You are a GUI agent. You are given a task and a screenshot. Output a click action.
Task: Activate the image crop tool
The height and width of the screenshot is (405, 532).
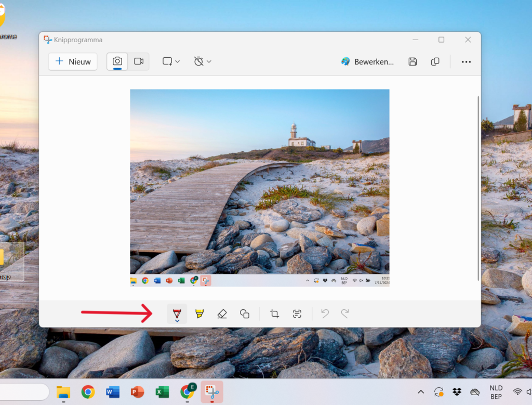(274, 313)
